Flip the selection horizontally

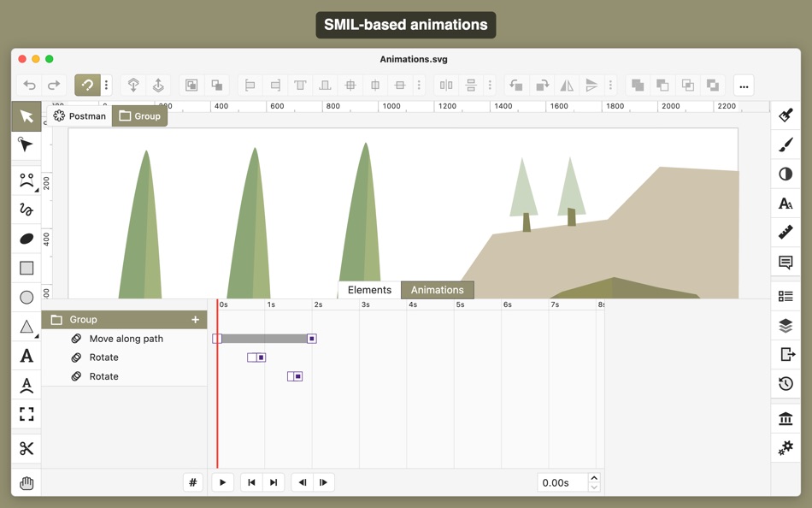(x=567, y=85)
